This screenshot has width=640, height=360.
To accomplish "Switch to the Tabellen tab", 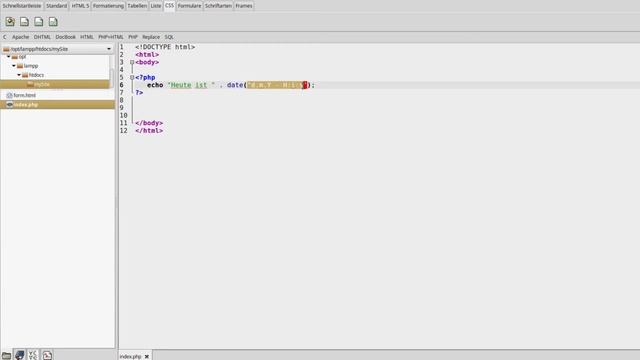I will point(137,6).
